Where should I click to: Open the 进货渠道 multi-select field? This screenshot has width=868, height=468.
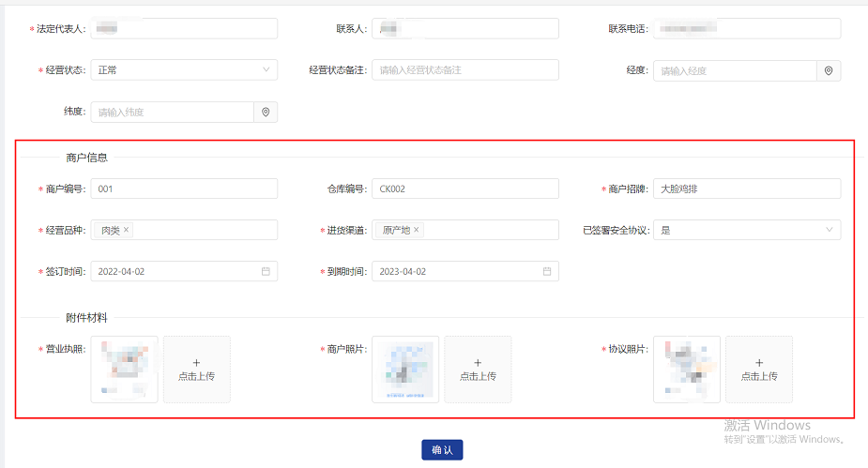[x=488, y=230]
